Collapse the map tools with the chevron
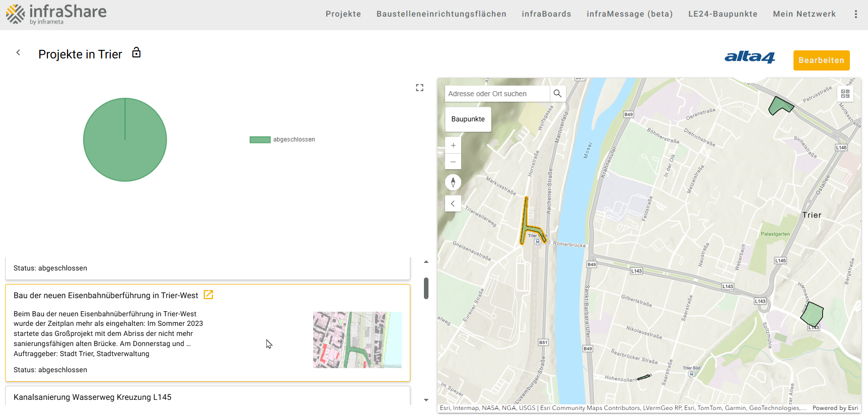The image size is (868, 417). tap(453, 203)
